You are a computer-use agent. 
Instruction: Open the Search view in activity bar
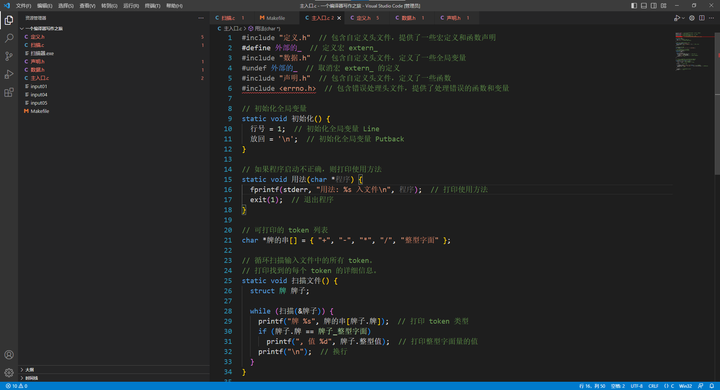pos(9,38)
